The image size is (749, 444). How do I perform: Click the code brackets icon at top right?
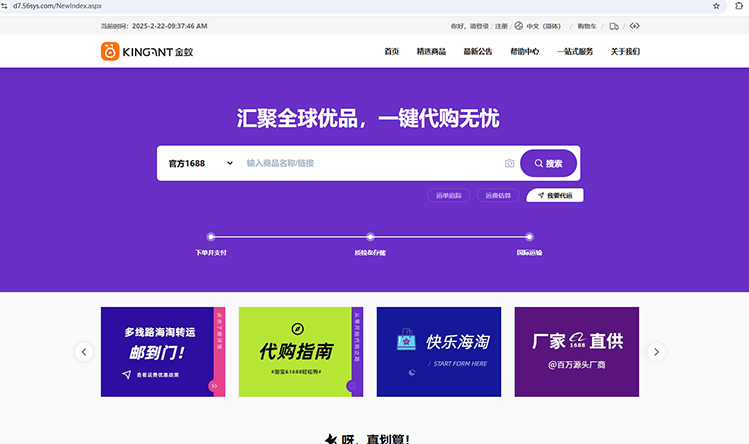[634, 26]
